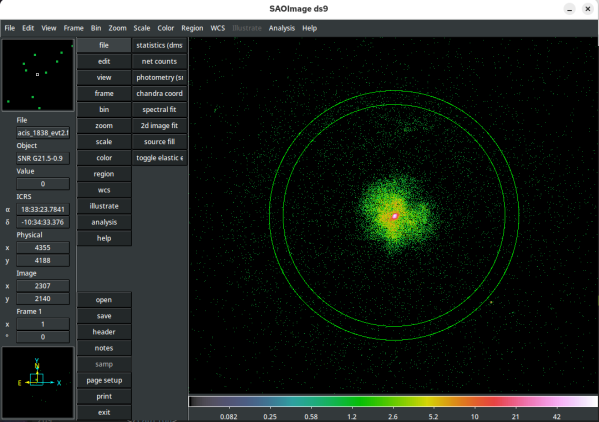The image size is (599, 422).
Task: Minimize the SAOImage ds9 window
Action: 569,9
